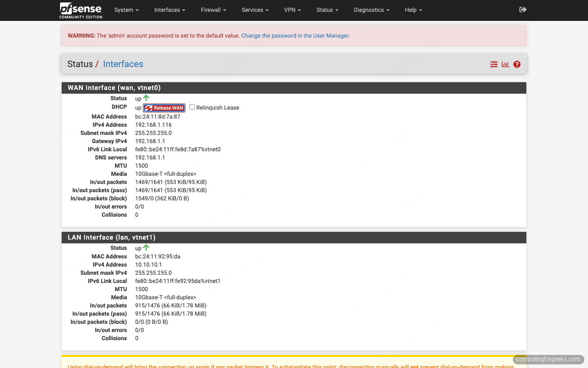Click the LAN IPv6 link-local address value
Viewport: 588px width, 368px height.
click(178, 281)
